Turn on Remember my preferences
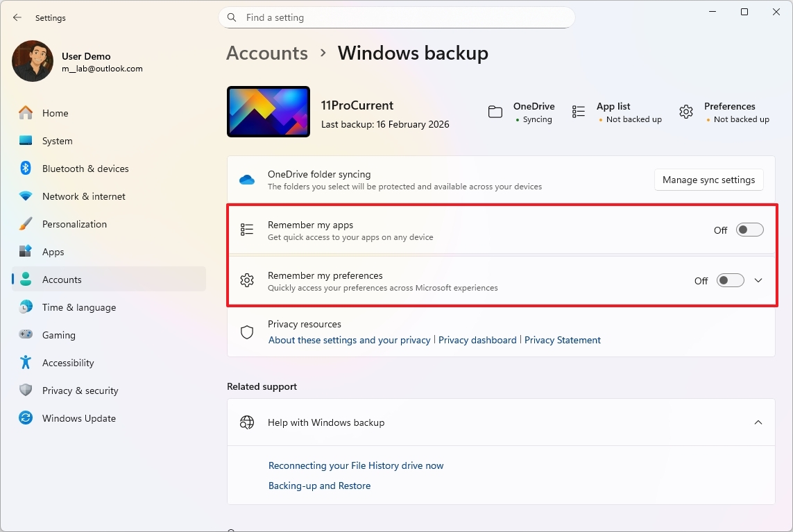 (x=730, y=280)
